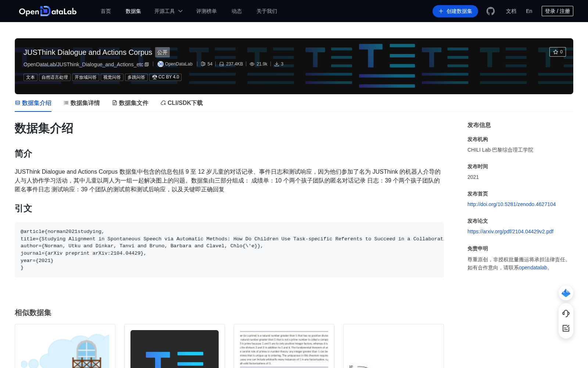Click the opendatalab contact link
The image size is (588, 368).
coord(533,268)
